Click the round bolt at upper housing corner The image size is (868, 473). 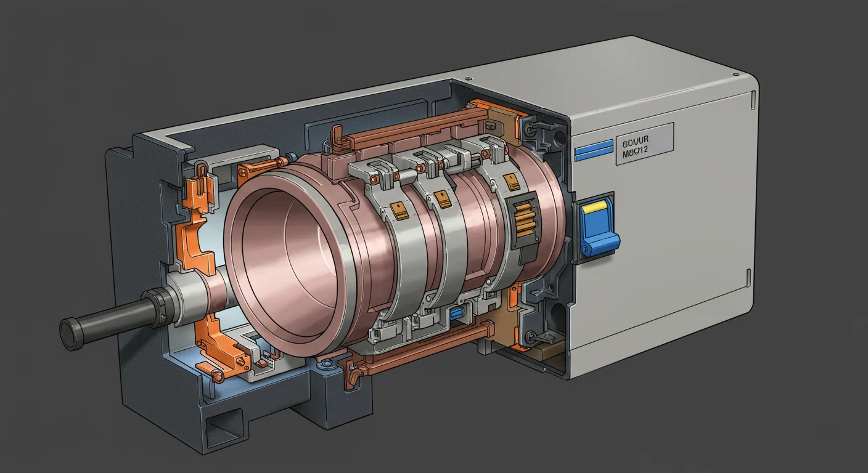[529, 131]
